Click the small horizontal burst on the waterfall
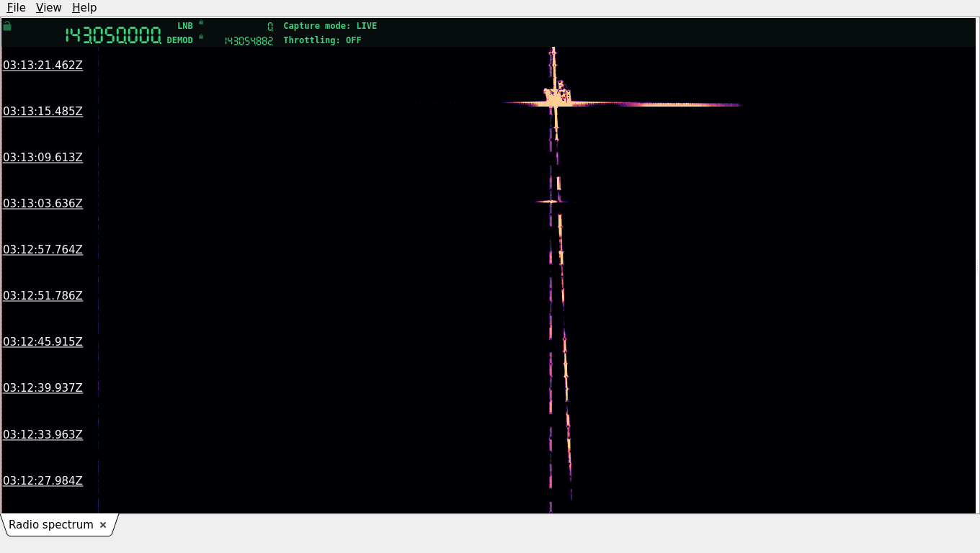Screen dimensions: 980x553 point(551,202)
